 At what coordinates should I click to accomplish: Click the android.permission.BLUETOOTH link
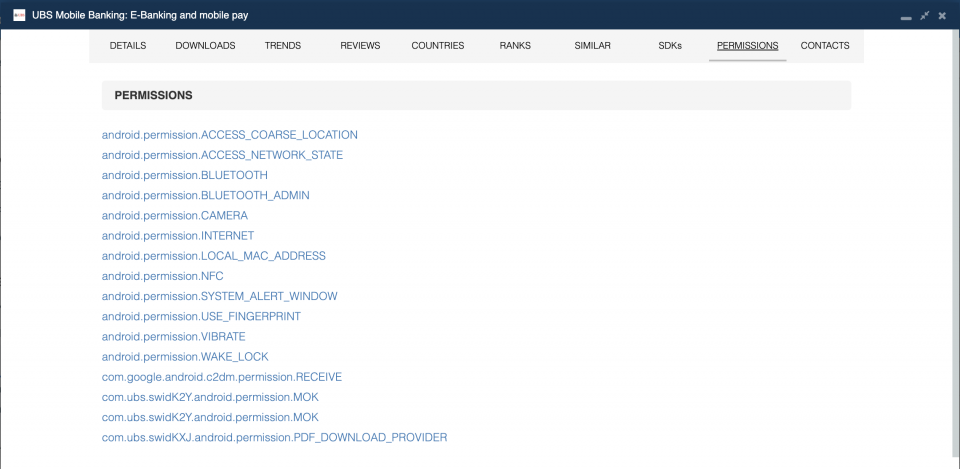(185, 175)
